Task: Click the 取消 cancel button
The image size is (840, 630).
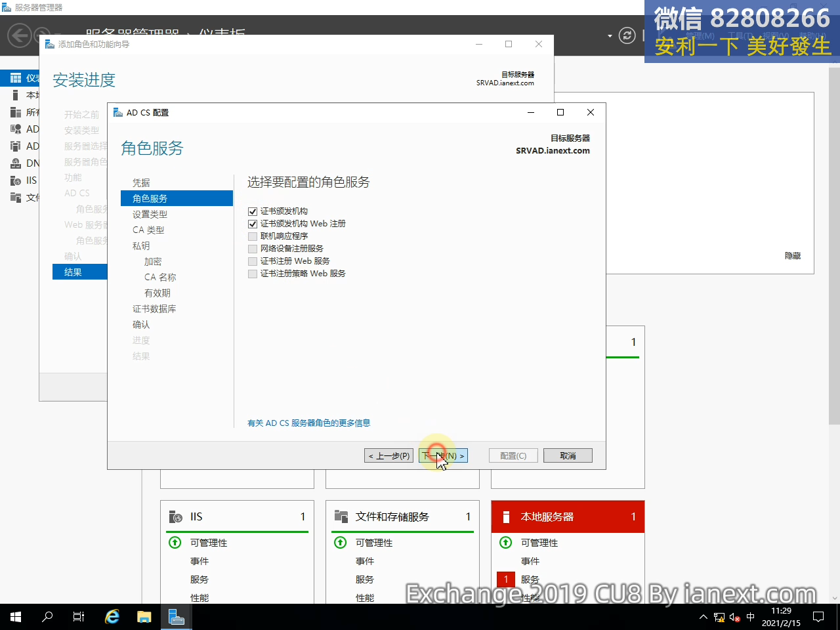Action: click(568, 455)
